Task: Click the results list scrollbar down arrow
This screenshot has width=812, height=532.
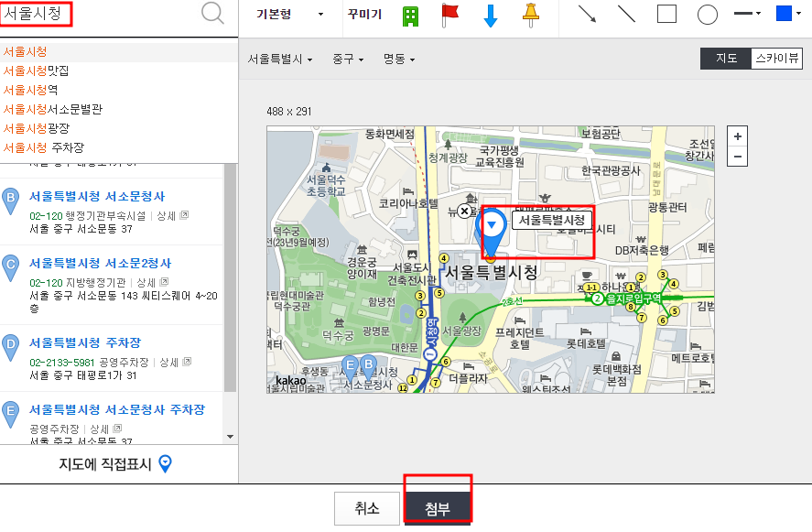Action: click(231, 437)
